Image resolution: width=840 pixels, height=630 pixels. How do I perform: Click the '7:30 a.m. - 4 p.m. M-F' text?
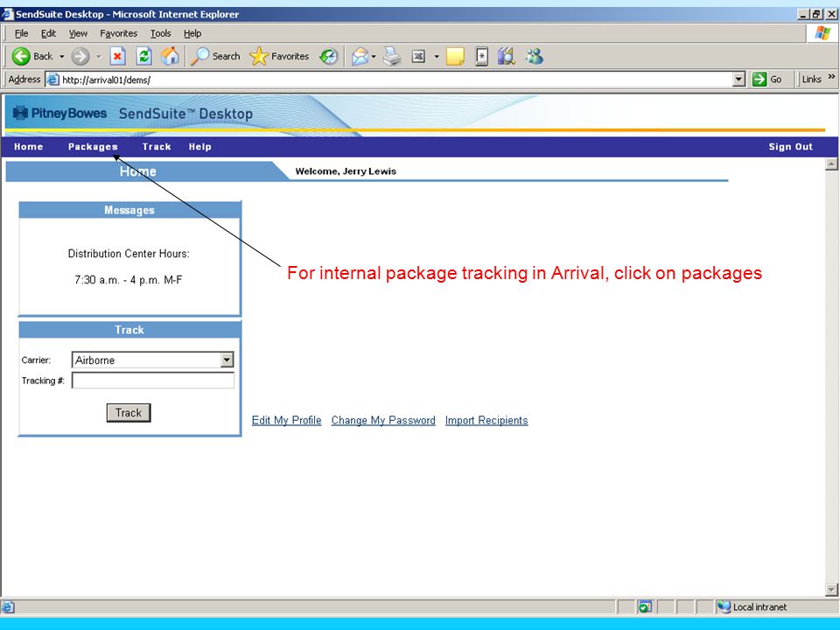tap(129, 280)
